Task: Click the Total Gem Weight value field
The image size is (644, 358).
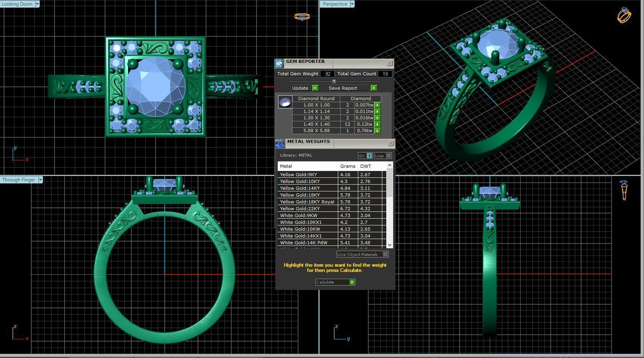Action: (x=327, y=74)
